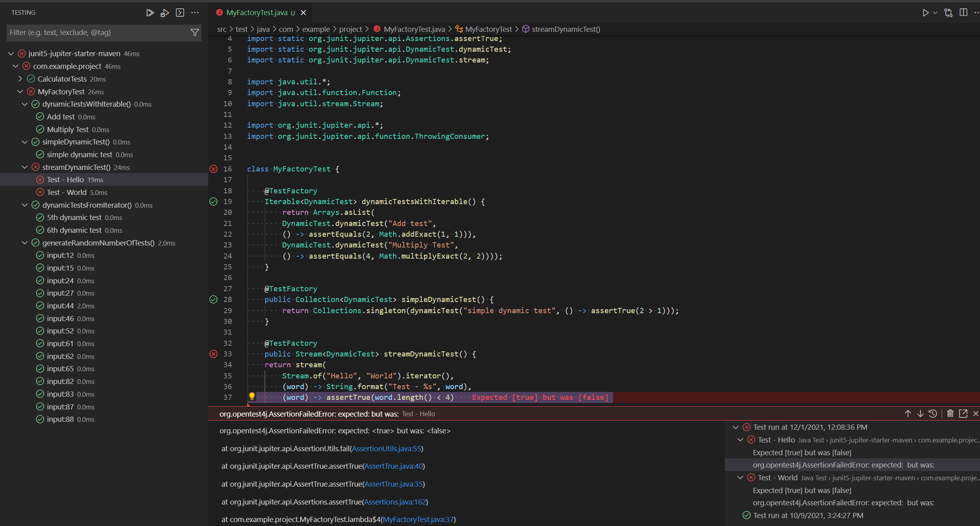
Task: Run all tests in Testing panel
Action: click(x=150, y=13)
